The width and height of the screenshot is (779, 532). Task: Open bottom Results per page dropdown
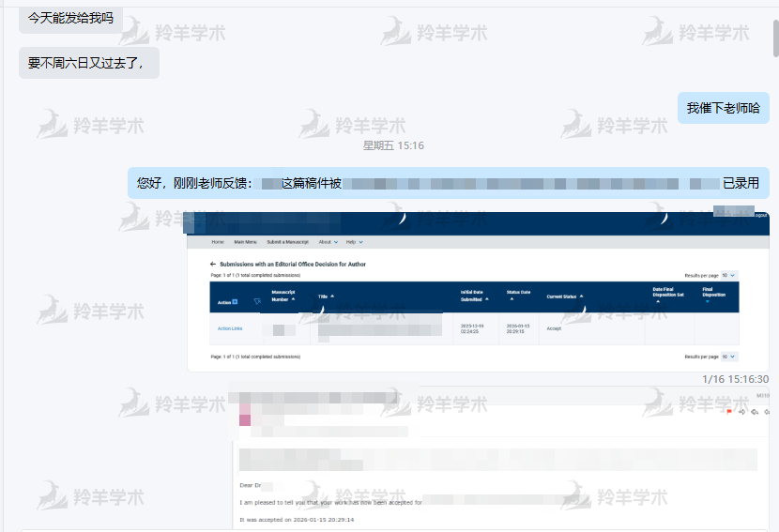point(729,357)
